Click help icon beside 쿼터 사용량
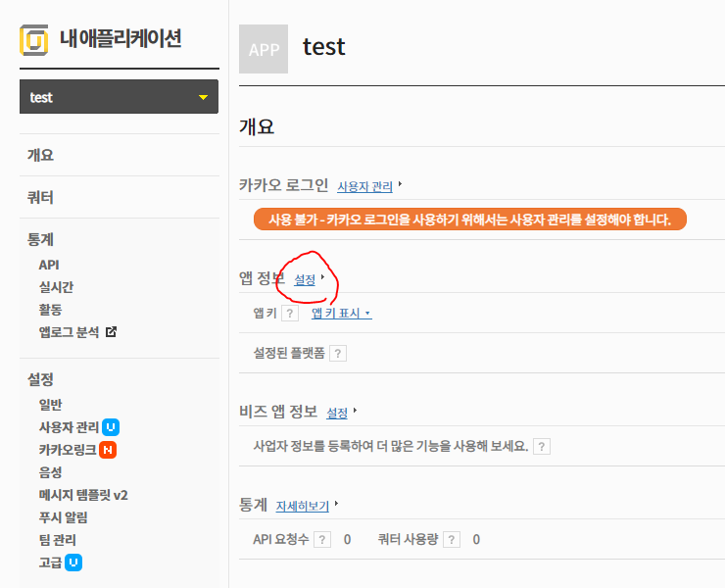 [452, 539]
